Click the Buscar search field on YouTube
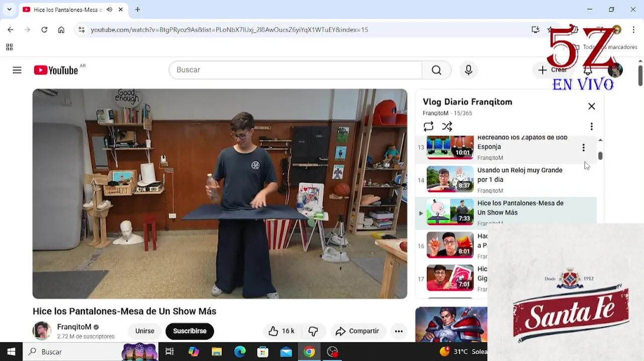 pos(295,70)
